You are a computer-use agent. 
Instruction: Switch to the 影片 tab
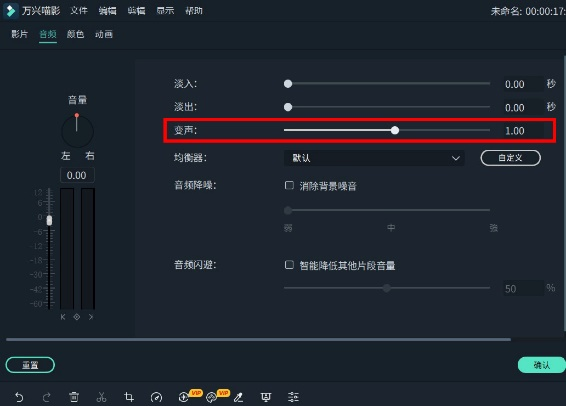(x=19, y=34)
